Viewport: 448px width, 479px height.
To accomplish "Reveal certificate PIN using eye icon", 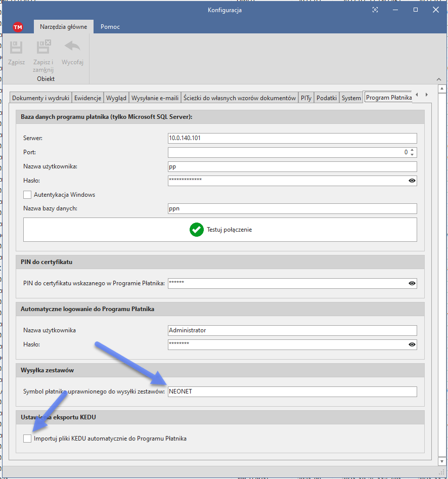I will (x=412, y=284).
